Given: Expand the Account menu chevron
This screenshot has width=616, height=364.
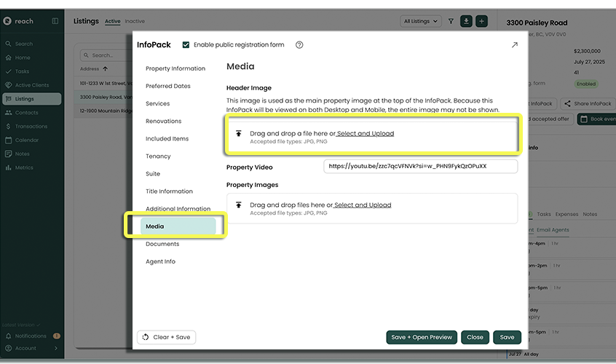Looking at the screenshot, I should [56, 348].
